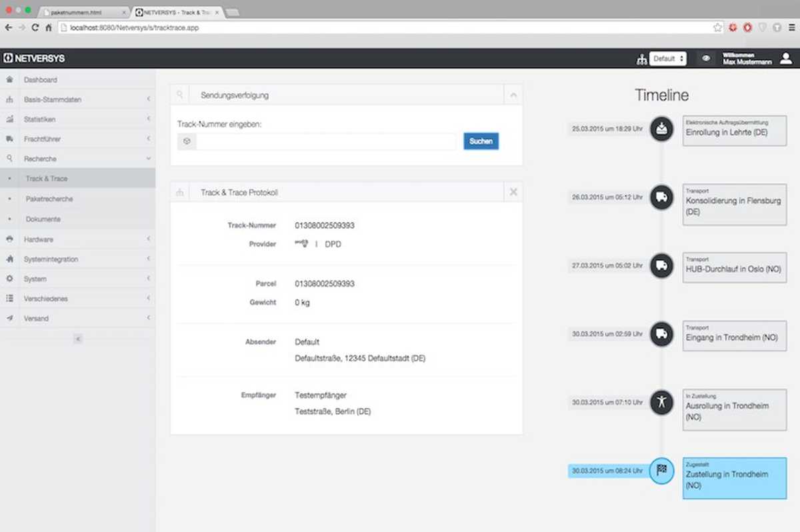
Task: Toggle the eye visibility icon in top bar
Action: pyautogui.click(x=706, y=59)
